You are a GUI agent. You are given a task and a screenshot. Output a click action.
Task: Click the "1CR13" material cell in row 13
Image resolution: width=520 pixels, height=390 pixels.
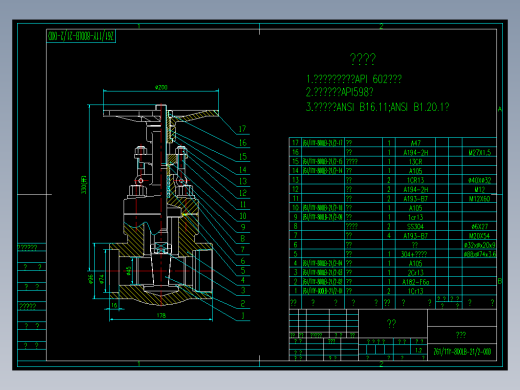(415, 180)
